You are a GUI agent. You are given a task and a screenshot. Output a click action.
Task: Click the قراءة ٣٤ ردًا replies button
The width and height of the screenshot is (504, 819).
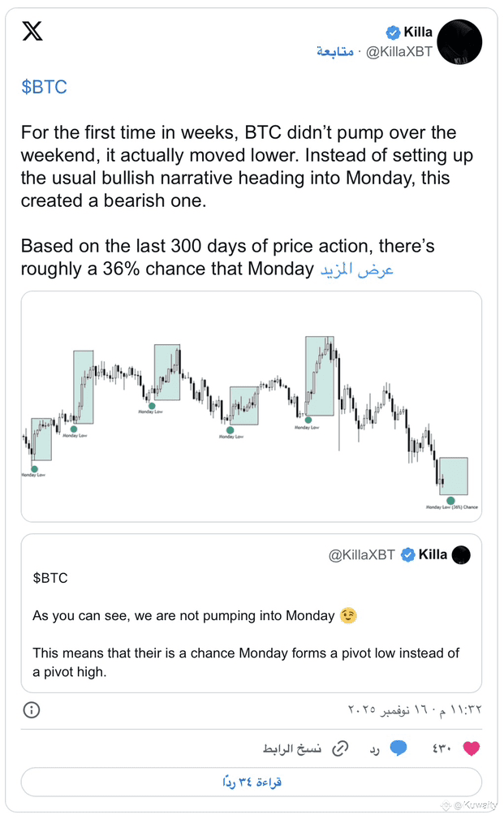tap(252, 782)
